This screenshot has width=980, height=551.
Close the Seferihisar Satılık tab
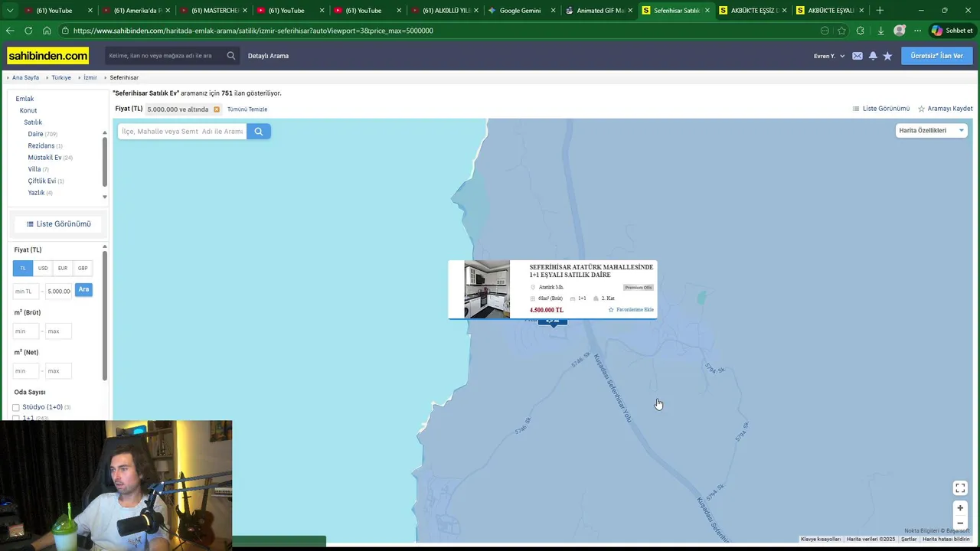coord(707,11)
